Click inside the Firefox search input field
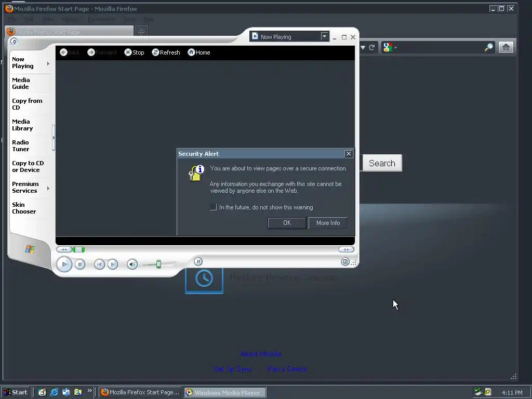This screenshot has height=399, width=532. coord(441,47)
